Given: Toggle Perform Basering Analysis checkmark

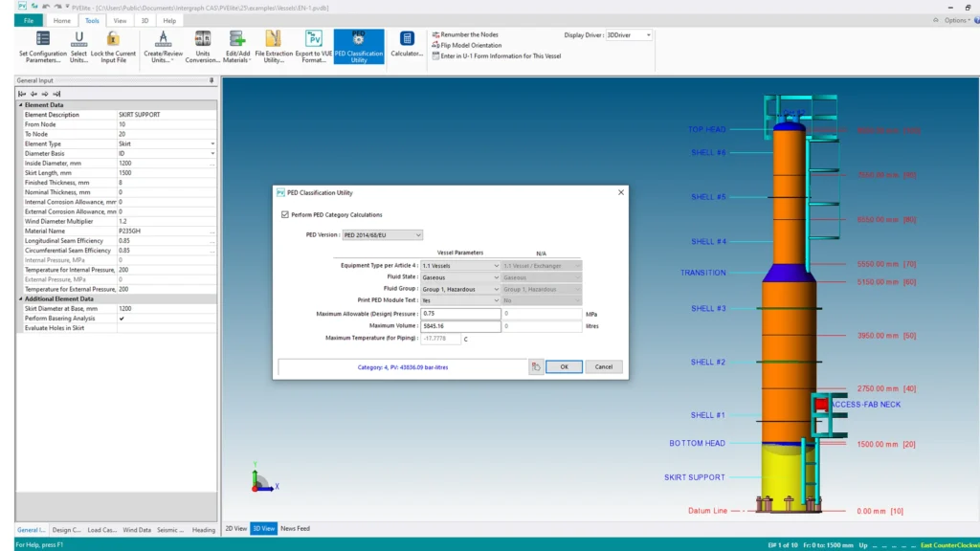Looking at the screenshot, I should click(x=122, y=318).
